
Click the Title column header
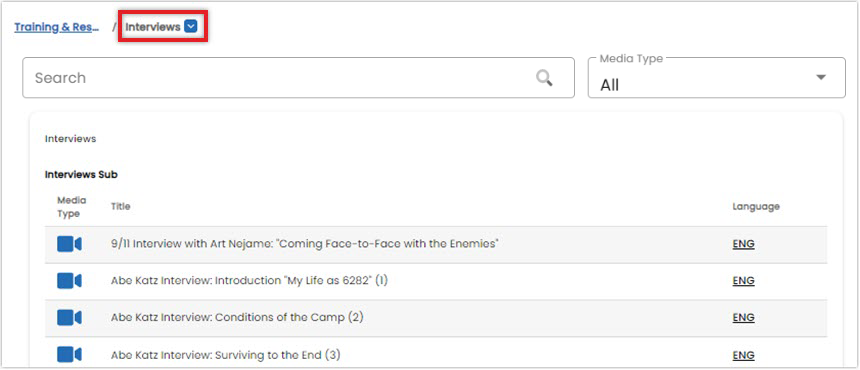[120, 207]
